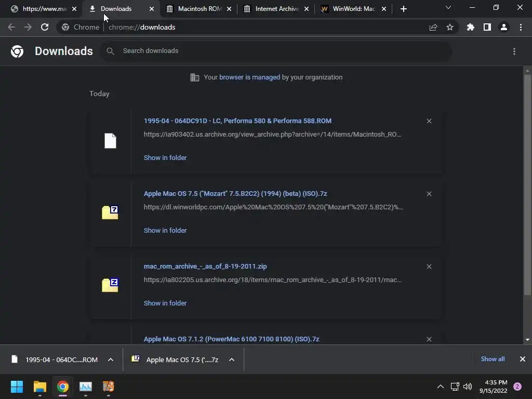Reload the downloads page
Viewport: 532px width, 399px height.
[x=45, y=27]
